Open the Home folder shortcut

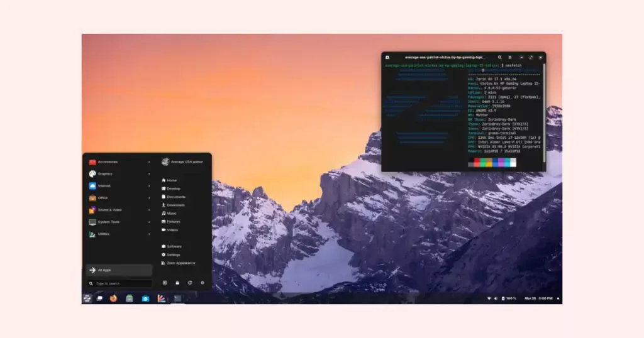[x=169, y=180]
